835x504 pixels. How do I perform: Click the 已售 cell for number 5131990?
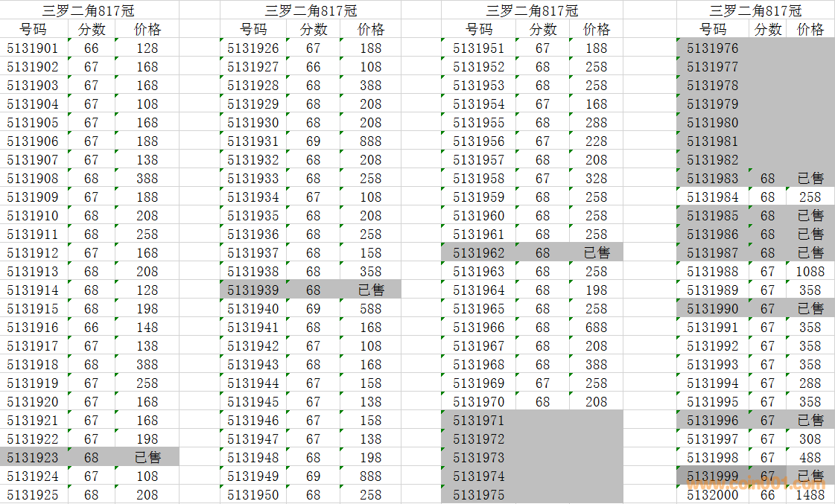point(810,309)
